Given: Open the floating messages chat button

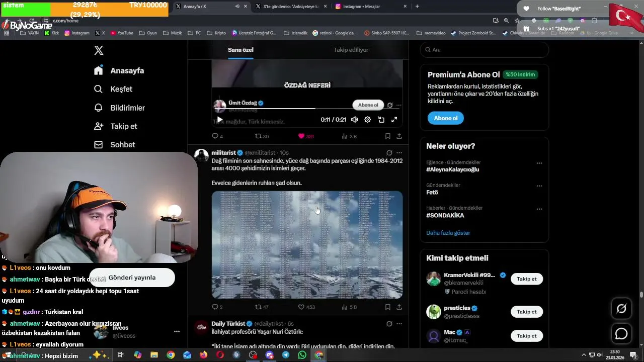Looking at the screenshot, I should coord(621,333).
